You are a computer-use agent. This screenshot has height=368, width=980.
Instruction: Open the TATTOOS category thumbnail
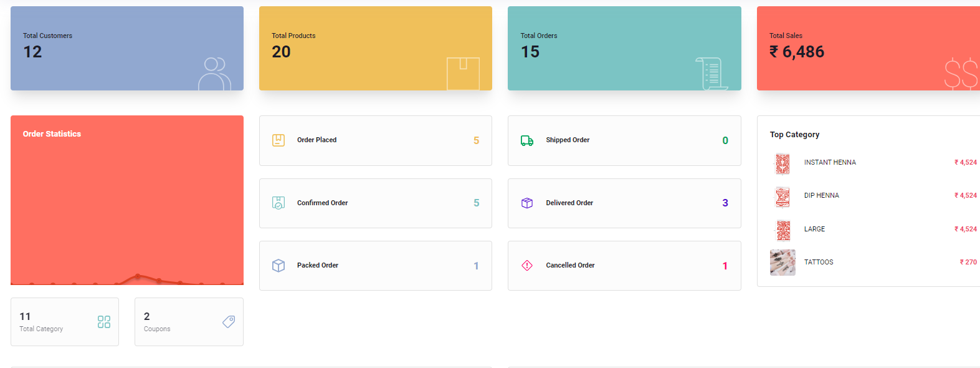point(783,263)
